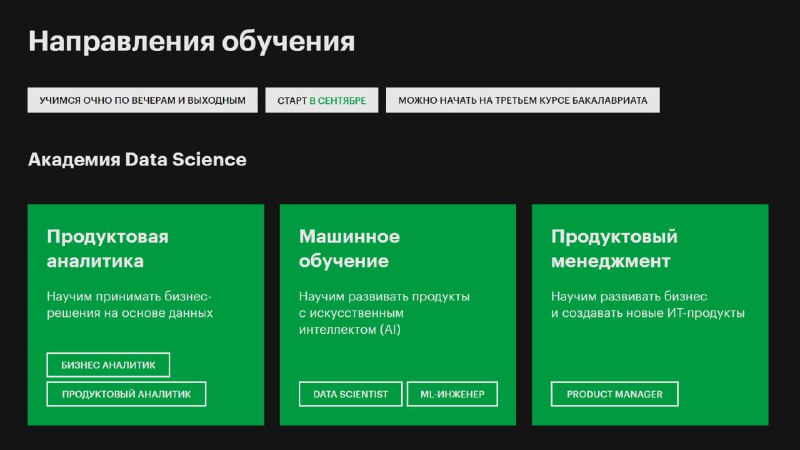This screenshot has height=450, width=800.
Task: Click the Академия Data Science section heading
Action: click(x=137, y=160)
